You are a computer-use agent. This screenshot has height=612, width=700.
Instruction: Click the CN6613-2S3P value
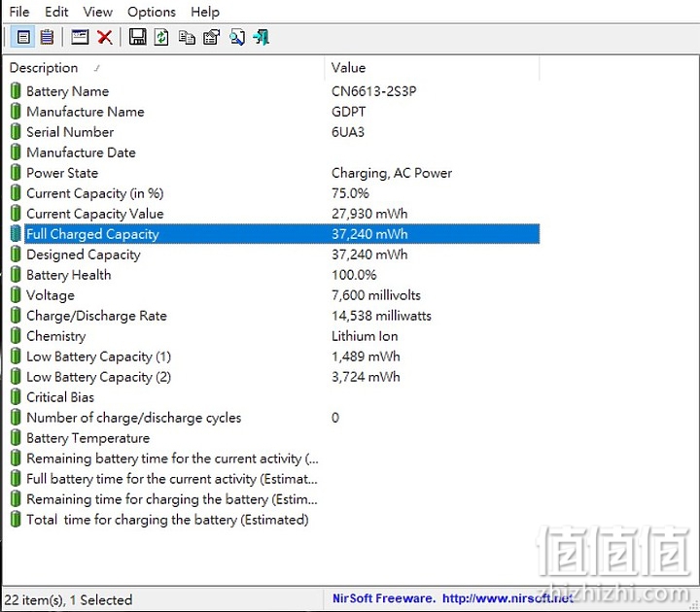pyautogui.click(x=373, y=91)
